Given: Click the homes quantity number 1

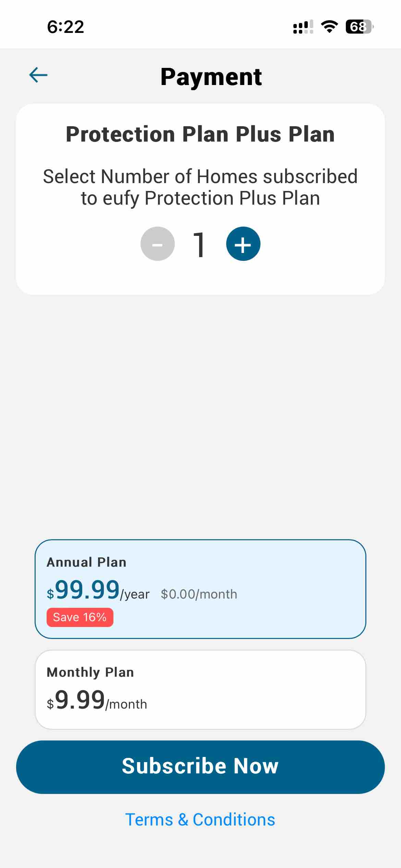Looking at the screenshot, I should 199,244.
